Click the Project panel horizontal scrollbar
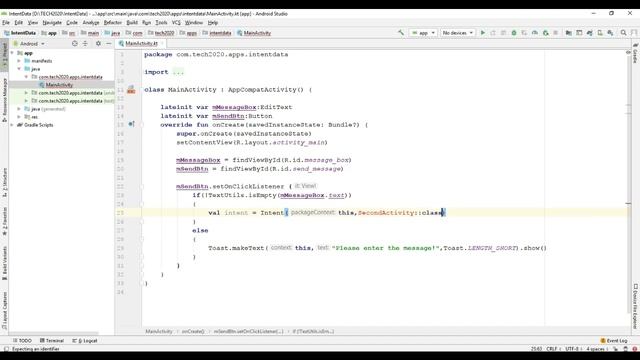The image size is (640, 360). pyautogui.click(x=53, y=333)
